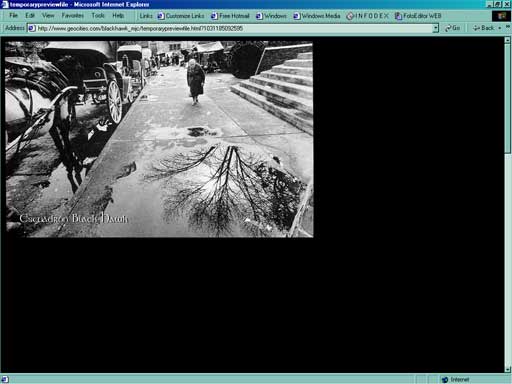Click the address bar URL field

[x=232, y=28]
